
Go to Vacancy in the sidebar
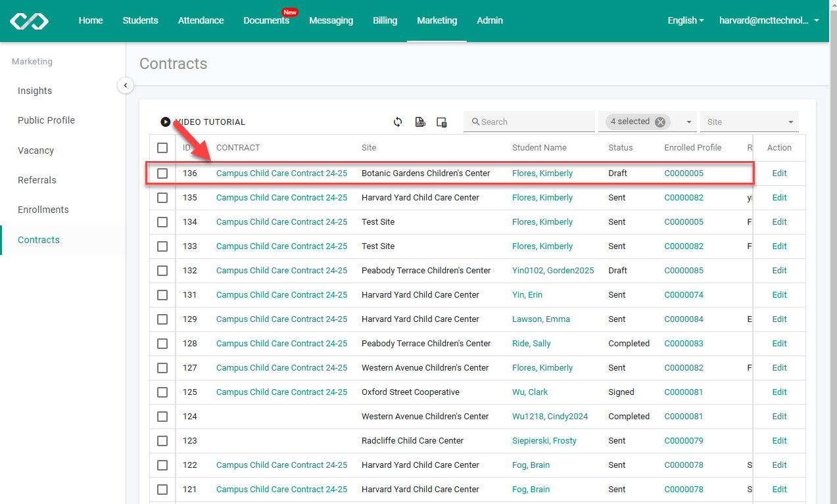click(36, 150)
